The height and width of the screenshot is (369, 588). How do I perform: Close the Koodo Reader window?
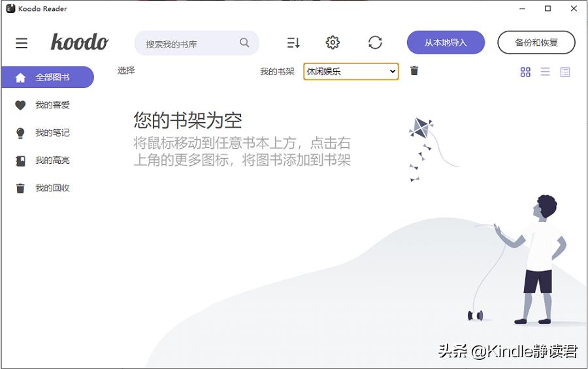click(x=574, y=8)
